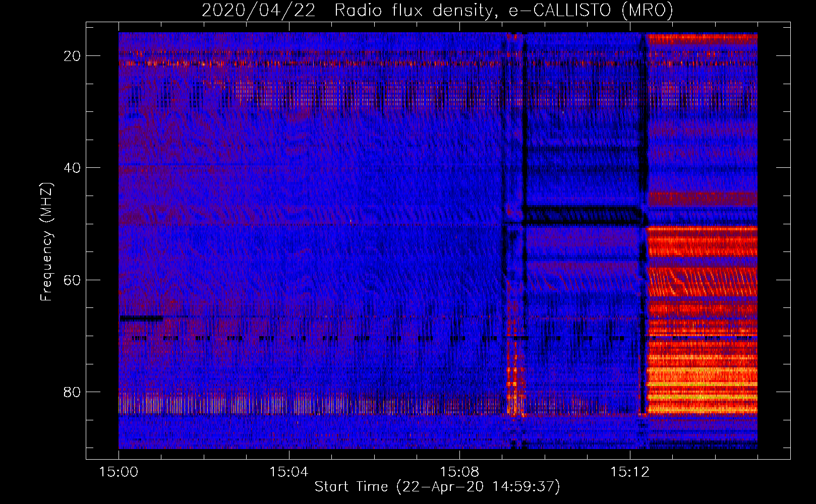The width and height of the screenshot is (816, 504).
Task: Click the 15:04 time tick label
Action: coord(288,472)
